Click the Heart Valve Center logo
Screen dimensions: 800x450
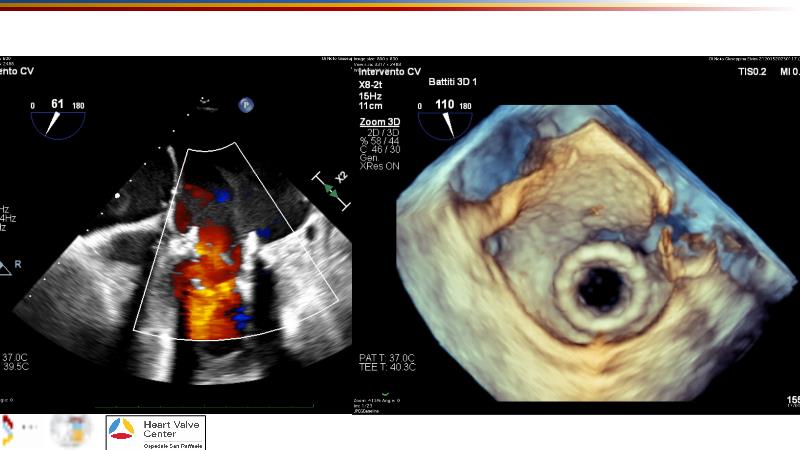[155, 432]
